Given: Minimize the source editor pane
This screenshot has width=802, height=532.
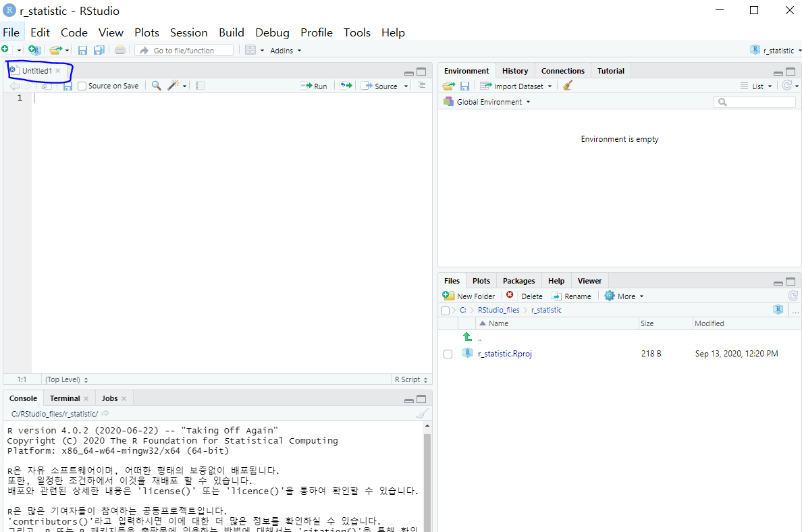Looking at the screenshot, I should click(408, 73).
